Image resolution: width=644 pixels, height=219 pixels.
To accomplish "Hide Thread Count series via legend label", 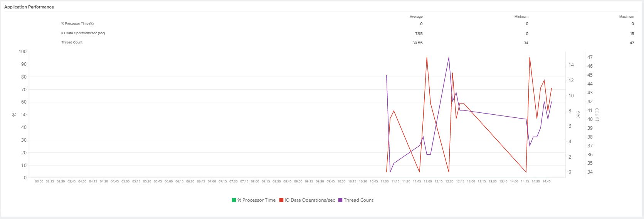I will pos(358,200).
